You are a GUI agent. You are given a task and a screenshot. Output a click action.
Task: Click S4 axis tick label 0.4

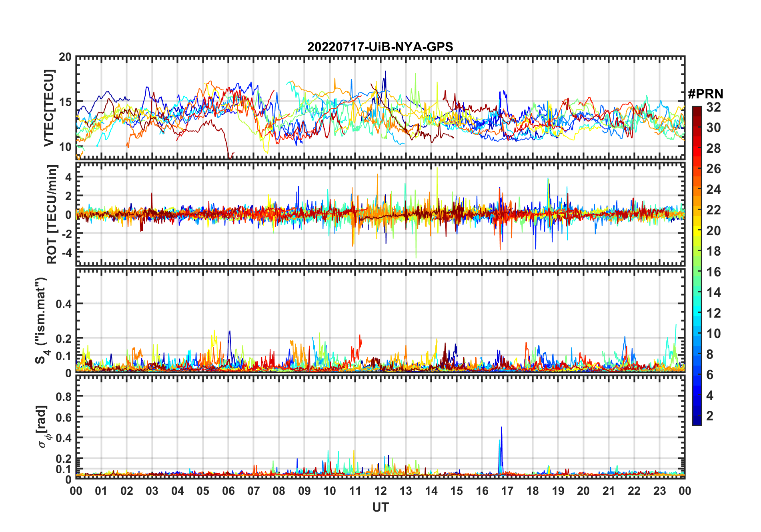click(x=64, y=304)
